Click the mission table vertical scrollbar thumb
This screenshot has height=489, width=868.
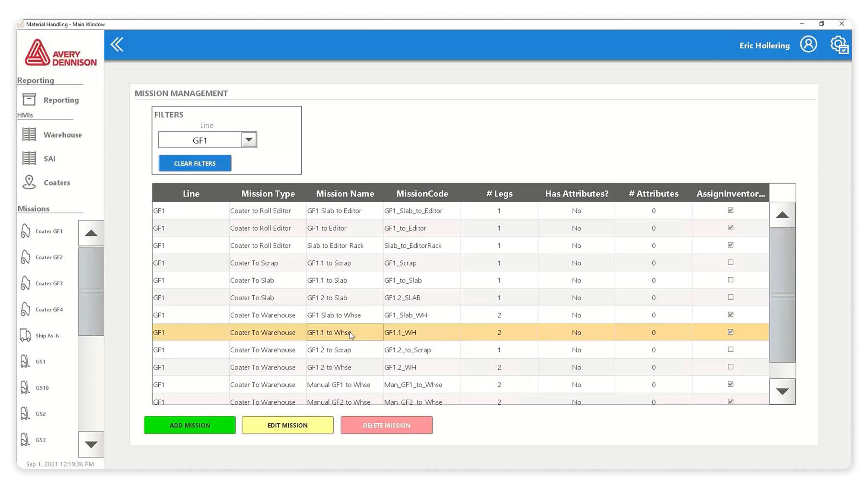782,295
